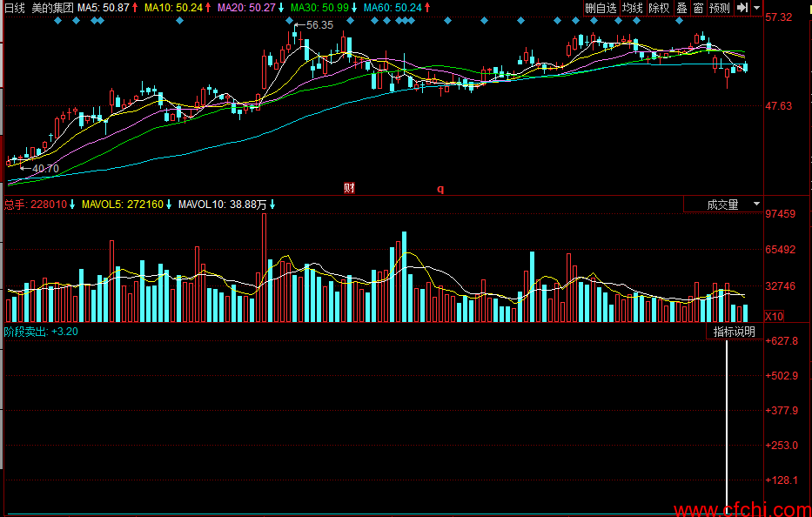Viewport: 812px width, 517px height.
Task: Click the leftmost blue diamond event marker
Action: (x=58, y=21)
